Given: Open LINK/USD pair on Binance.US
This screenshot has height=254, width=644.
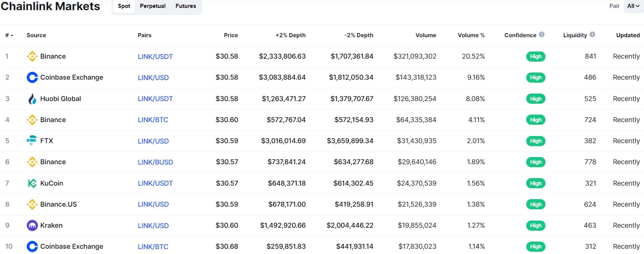Looking at the screenshot, I should [x=153, y=204].
